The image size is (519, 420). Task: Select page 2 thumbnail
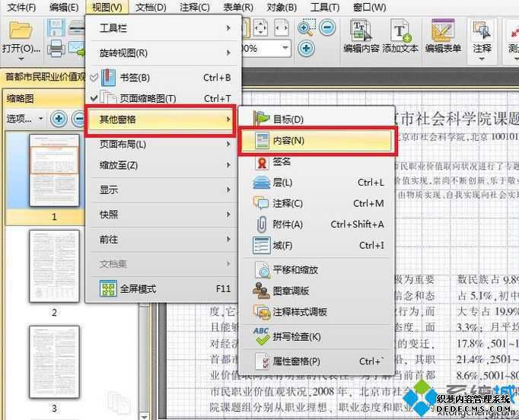(54, 266)
